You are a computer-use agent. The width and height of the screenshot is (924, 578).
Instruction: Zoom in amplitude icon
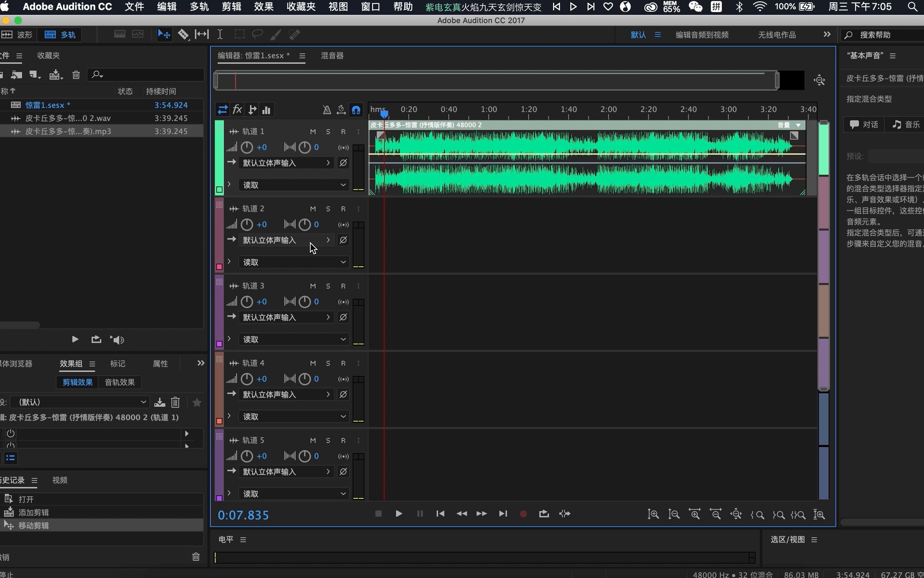pos(653,514)
